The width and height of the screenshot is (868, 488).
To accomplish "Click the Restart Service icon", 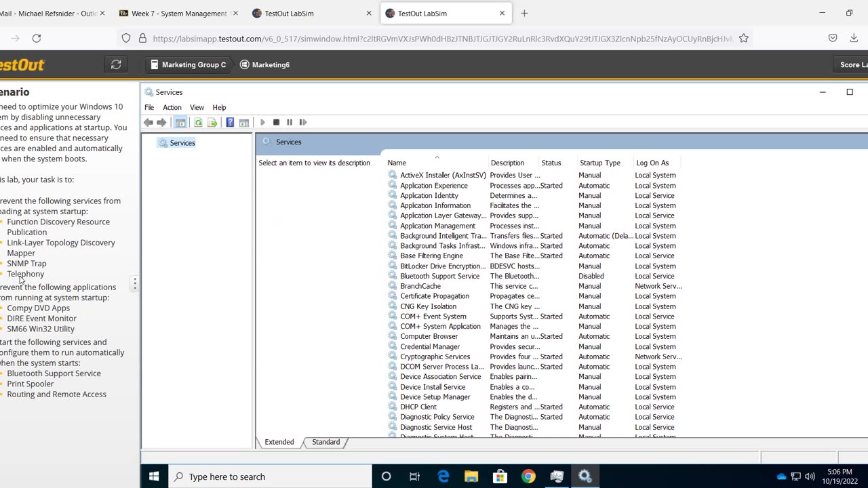I will pyautogui.click(x=303, y=123).
